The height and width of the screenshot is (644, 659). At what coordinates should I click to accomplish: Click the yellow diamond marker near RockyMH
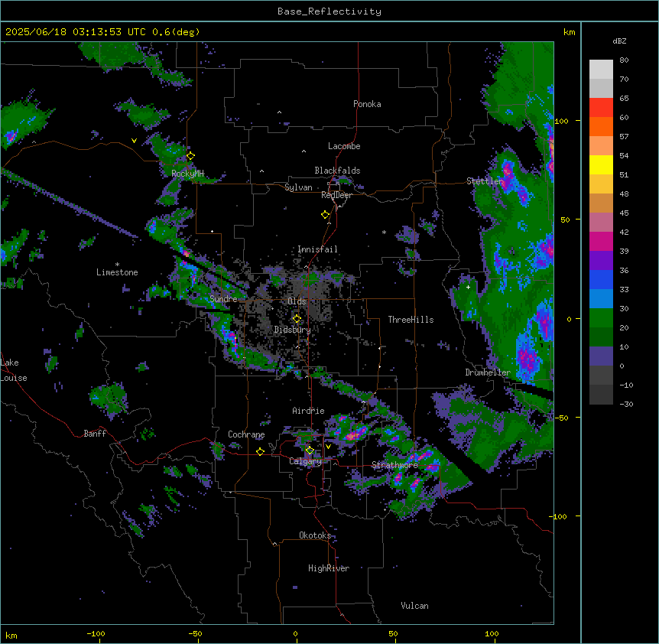tap(190, 156)
